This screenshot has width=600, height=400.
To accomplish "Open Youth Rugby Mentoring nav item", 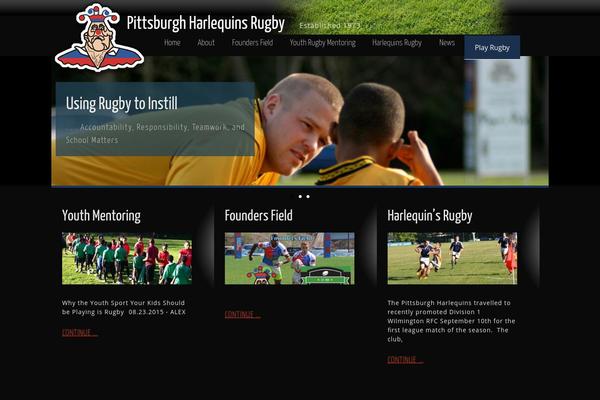I will [323, 43].
